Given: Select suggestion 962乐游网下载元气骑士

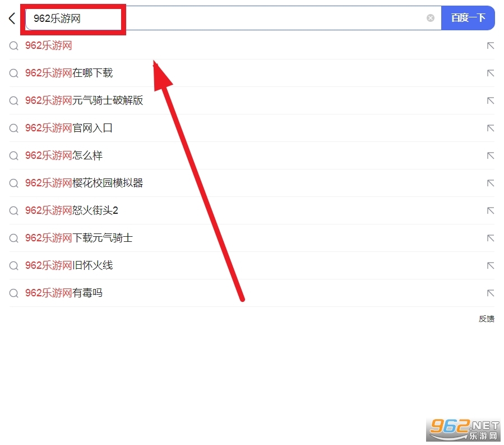Looking at the screenshot, I should click(79, 238).
